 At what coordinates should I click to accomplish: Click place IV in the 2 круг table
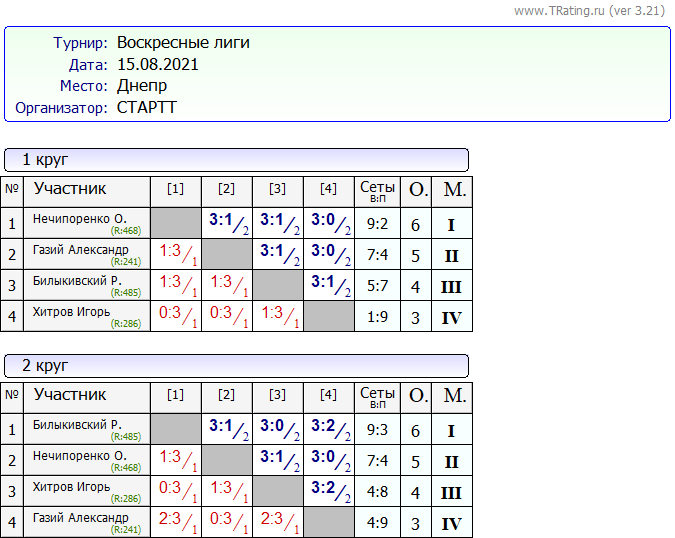(x=451, y=524)
